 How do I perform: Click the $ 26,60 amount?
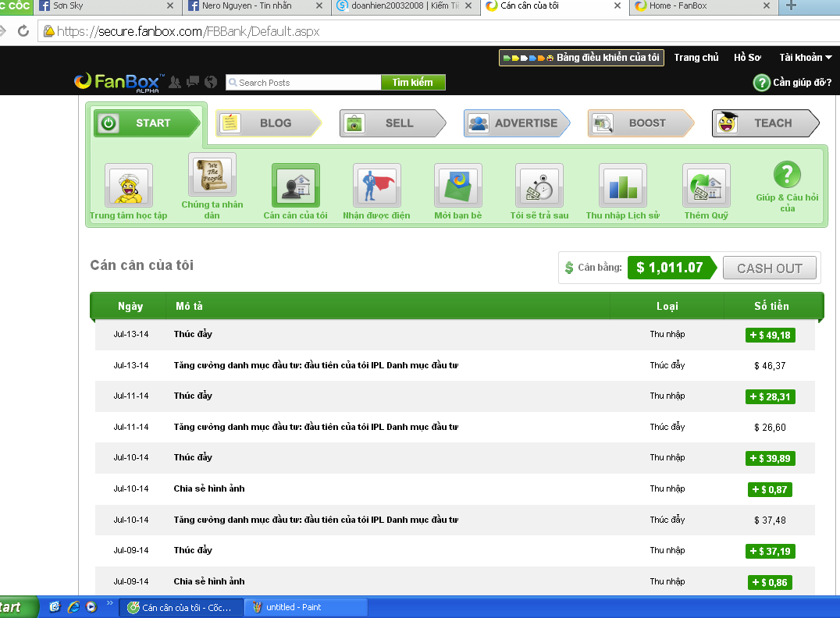coord(770,428)
